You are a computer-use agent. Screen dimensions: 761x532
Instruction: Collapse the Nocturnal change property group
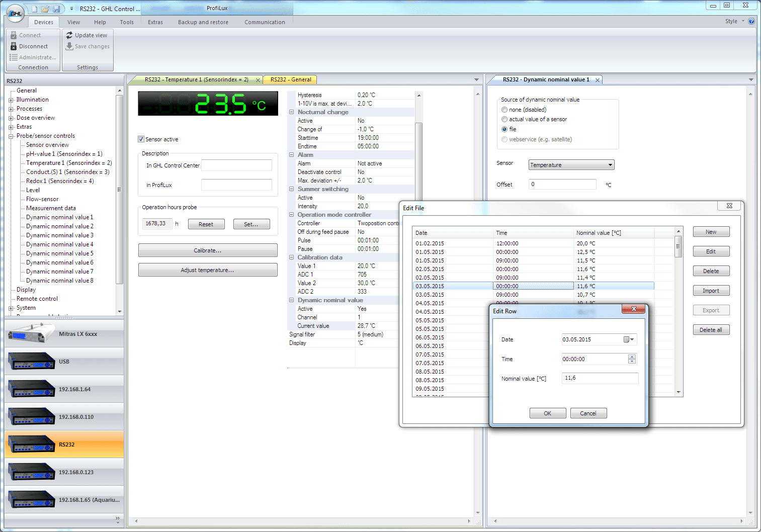(x=291, y=112)
